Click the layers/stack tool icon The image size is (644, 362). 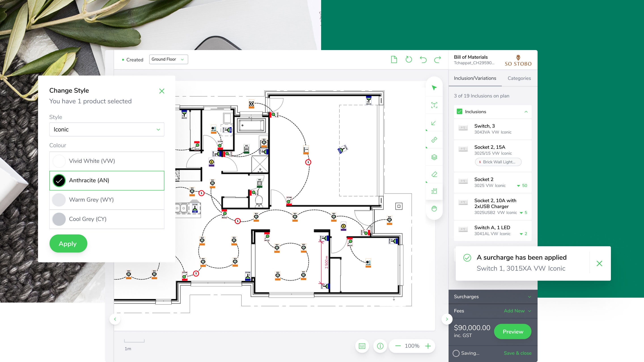coord(435,158)
